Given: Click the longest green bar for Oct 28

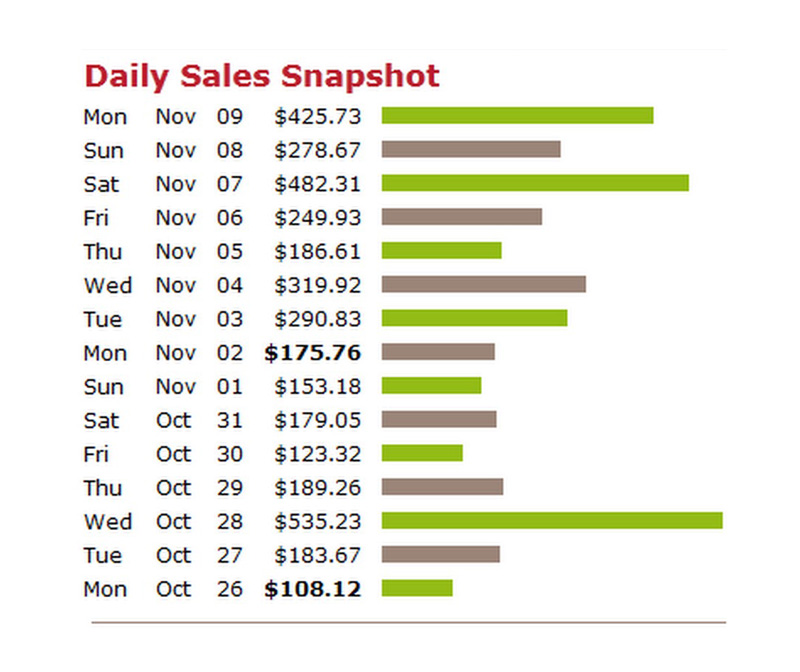Looking at the screenshot, I should click(552, 521).
